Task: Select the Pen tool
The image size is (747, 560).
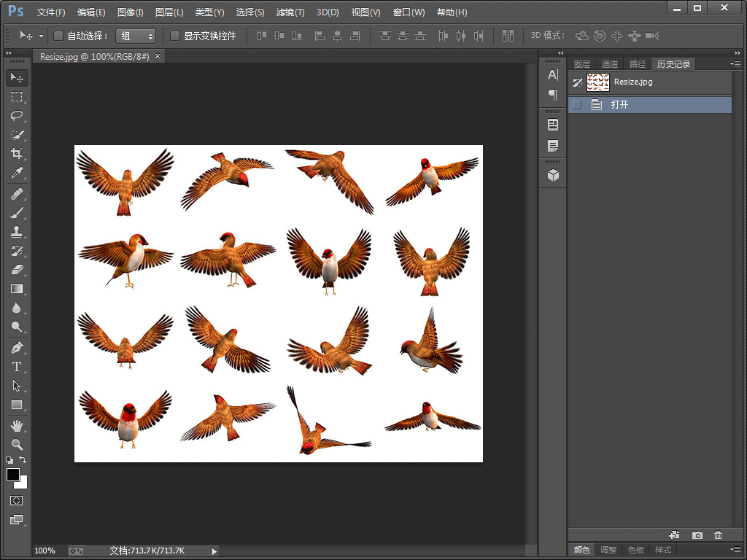Action: (x=17, y=348)
